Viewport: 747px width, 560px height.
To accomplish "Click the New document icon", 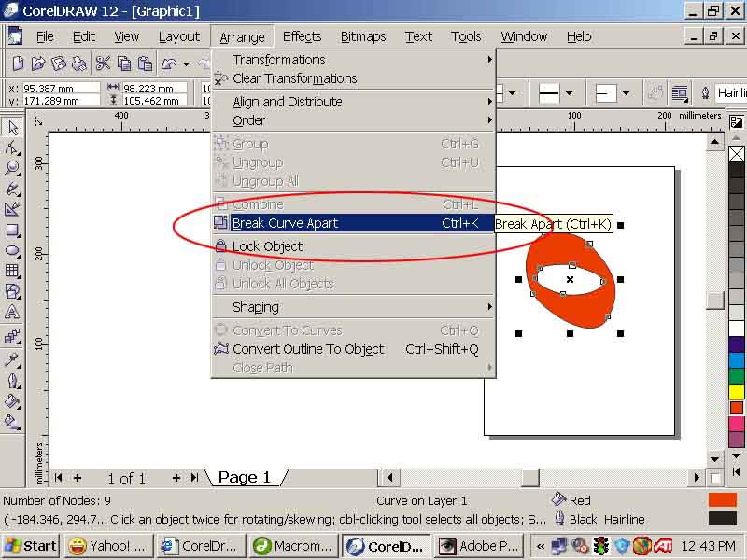I will pyautogui.click(x=18, y=63).
